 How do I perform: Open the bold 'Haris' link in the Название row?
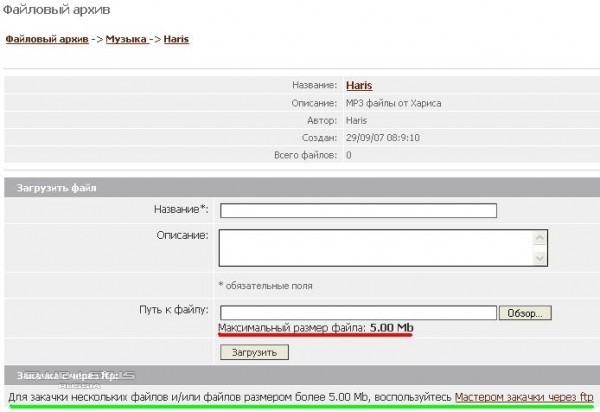click(360, 86)
